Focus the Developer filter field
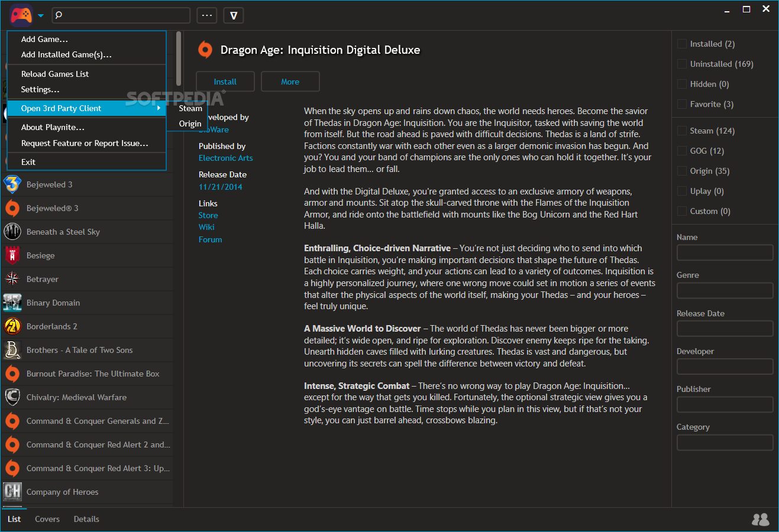This screenshot has height=532, width=779. click(x=725, y=366)
